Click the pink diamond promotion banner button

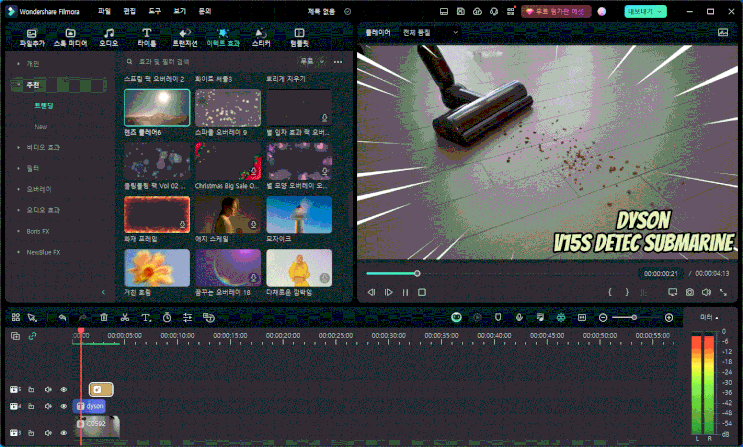(x=556, y=11)
